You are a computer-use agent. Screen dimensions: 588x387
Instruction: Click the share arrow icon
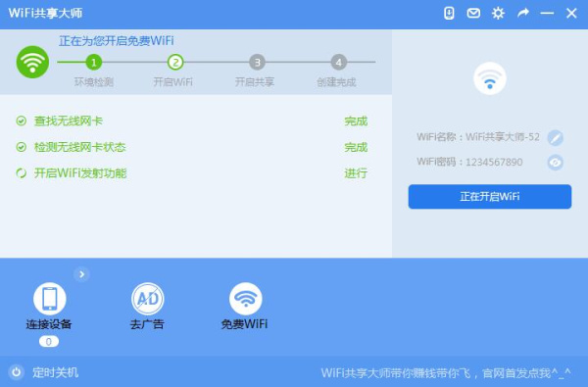(522, 13)
